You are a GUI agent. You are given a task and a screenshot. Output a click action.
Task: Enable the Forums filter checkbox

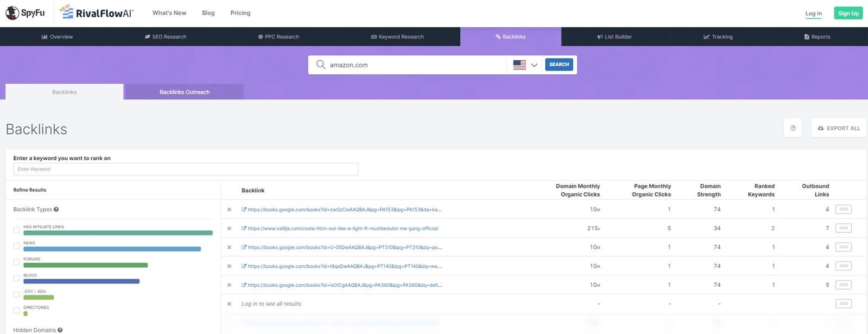pos(16,262)
